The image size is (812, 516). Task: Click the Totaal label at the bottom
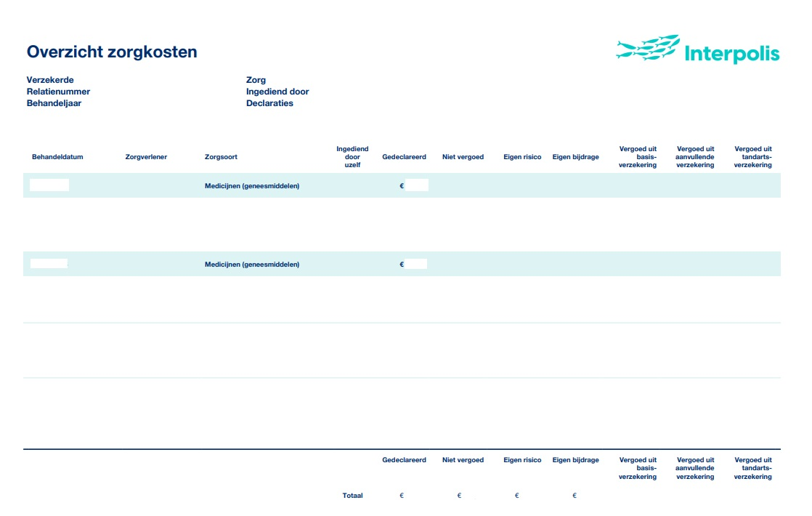352,496
